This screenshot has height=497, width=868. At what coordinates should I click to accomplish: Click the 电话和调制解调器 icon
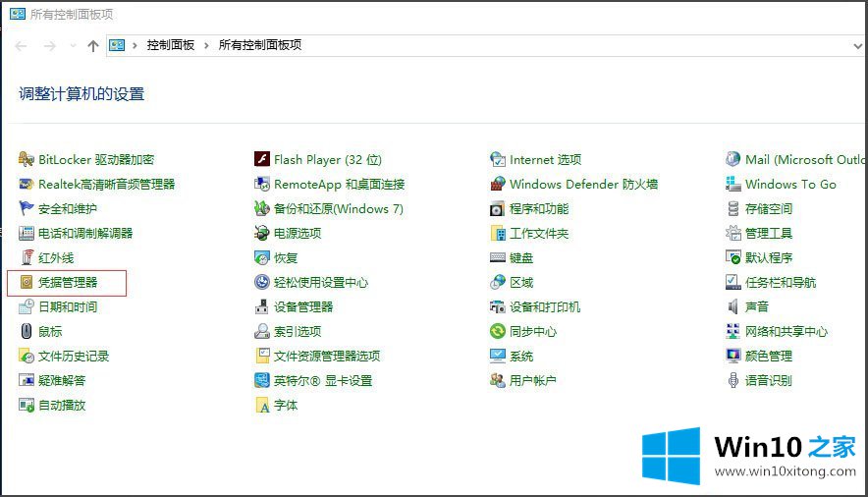click(x=26, y=233)
